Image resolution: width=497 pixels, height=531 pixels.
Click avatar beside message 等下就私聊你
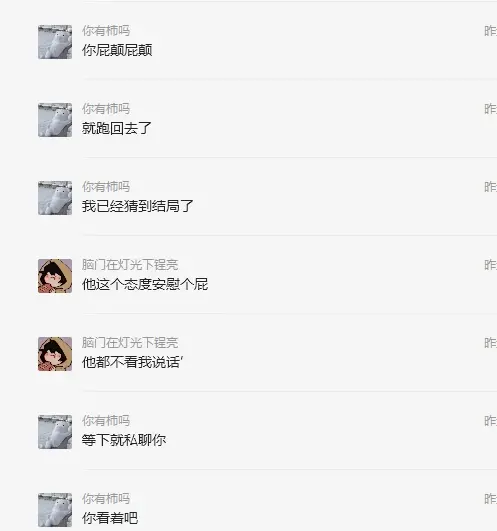coord(55,432)
